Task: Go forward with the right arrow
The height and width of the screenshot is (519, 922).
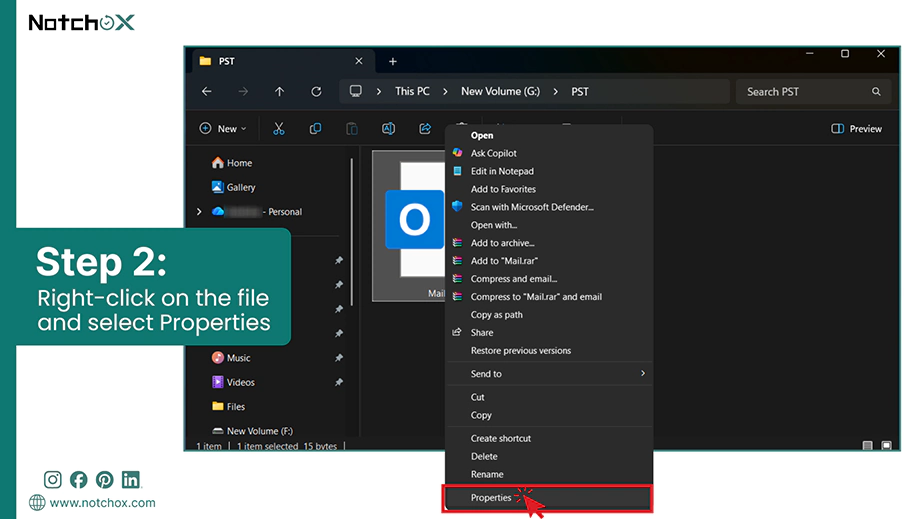Action: [243, 92]
